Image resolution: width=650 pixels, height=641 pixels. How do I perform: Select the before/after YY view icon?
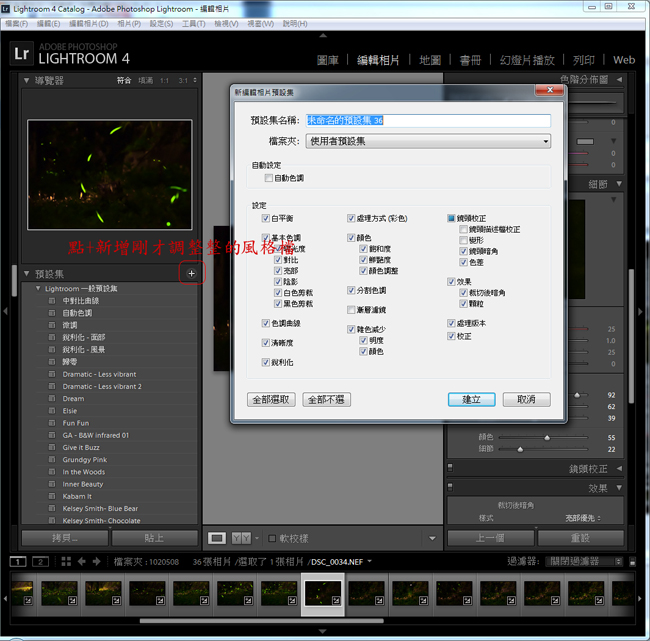click(241, 538)
